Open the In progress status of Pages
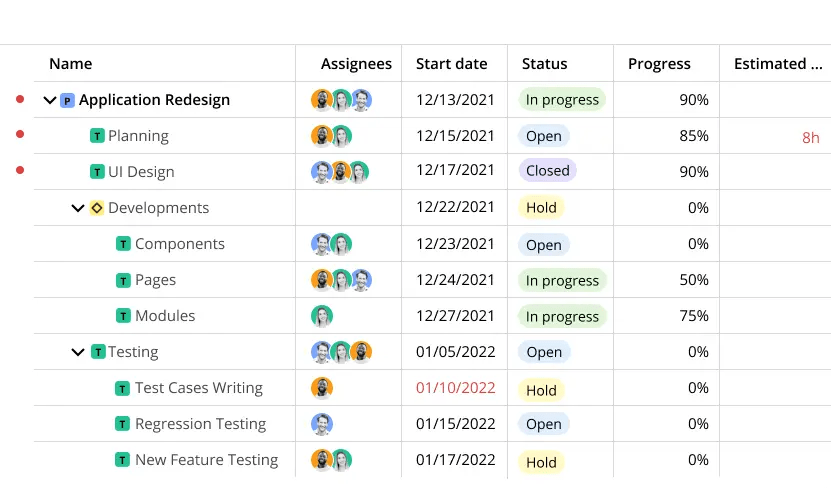Image resolution: width=831 pixels, height=488 pixels. (x=562, y=280)
